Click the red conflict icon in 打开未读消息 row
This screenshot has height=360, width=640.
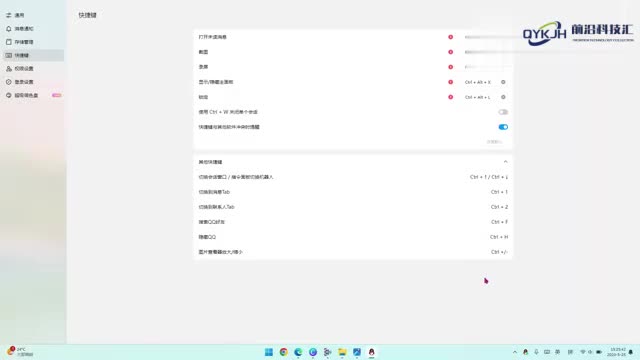pos(451,37)
